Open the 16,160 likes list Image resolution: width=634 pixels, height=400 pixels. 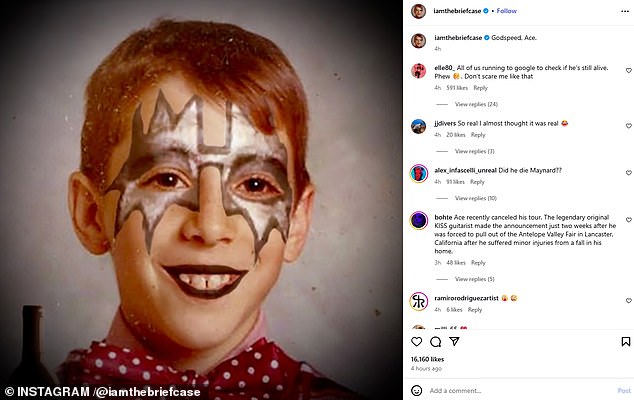click(x=427, y=358)
